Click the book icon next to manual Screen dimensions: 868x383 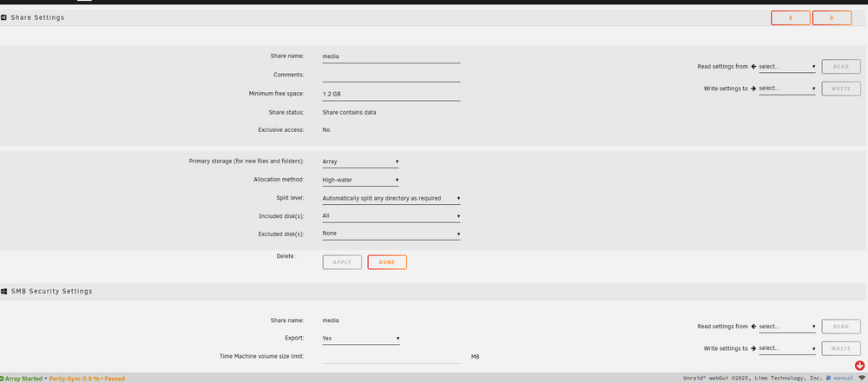(828, 378)
